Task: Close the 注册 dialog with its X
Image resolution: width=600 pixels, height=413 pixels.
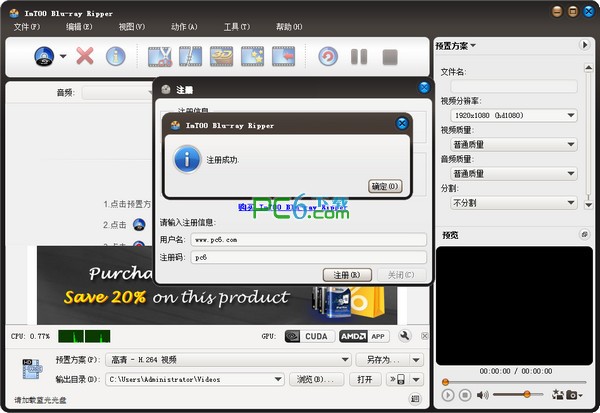Action: [x=424, y=88]
